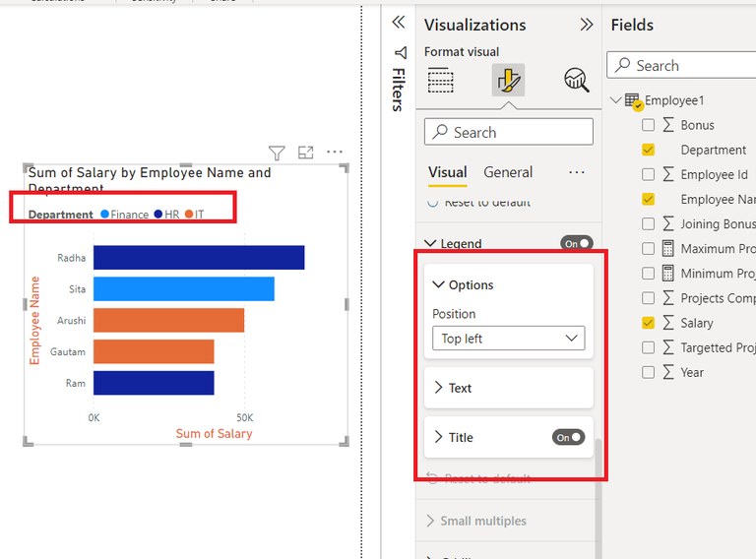The width and height of the screenshot is (756, 559).
Task: Select the Format visual paintbrush icon
Action: coord(508,80)
